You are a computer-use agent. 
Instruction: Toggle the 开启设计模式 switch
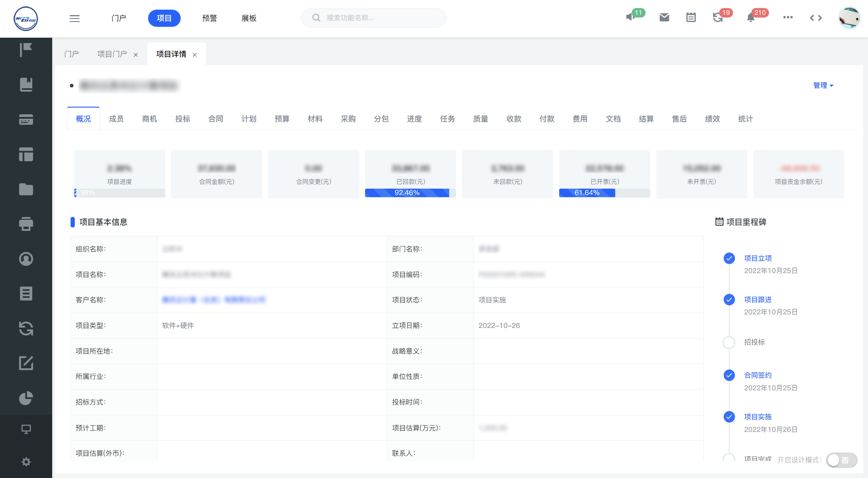tap(841, 460)
